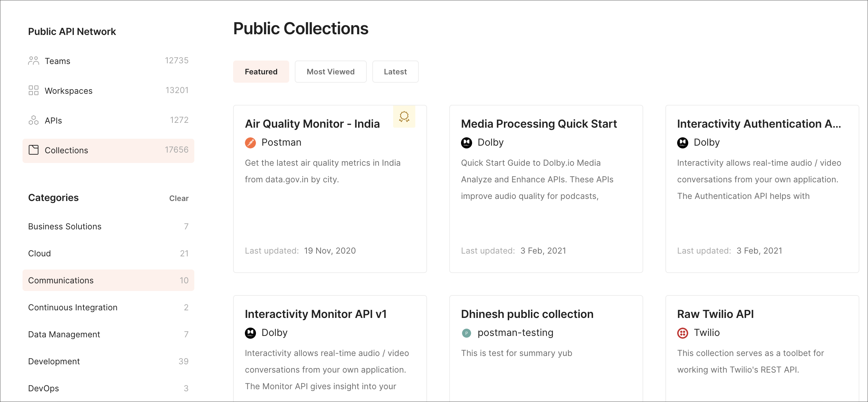Select Collections in the sidebar
This screenshot has height=402, width=868.
[108, 150]
